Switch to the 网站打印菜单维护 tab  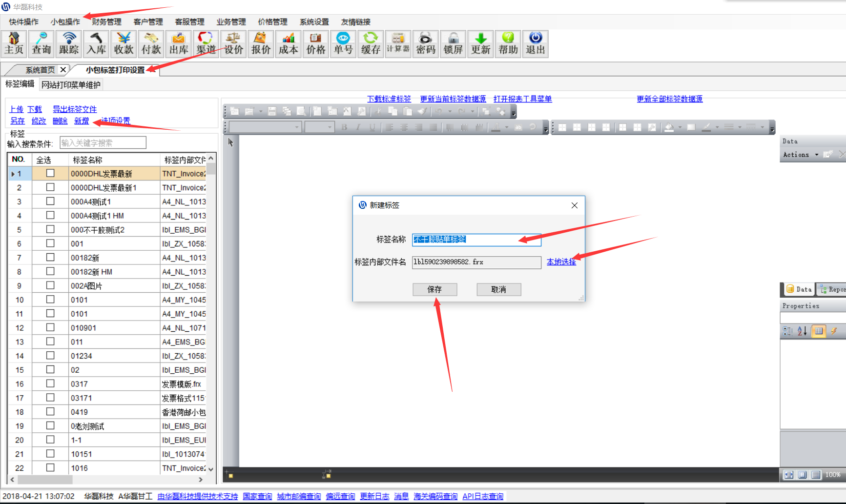(x=71, y=85)
